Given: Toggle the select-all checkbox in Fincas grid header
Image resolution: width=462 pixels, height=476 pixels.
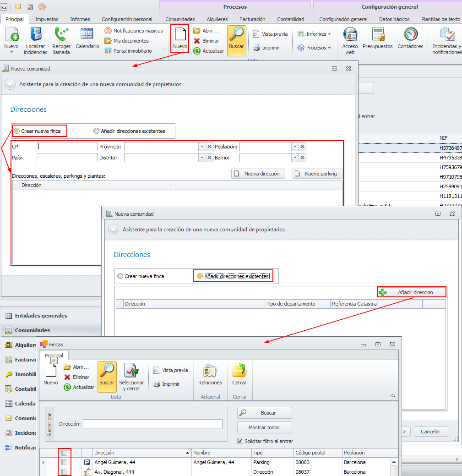Looking at the screenshot, I should [64, 453].
